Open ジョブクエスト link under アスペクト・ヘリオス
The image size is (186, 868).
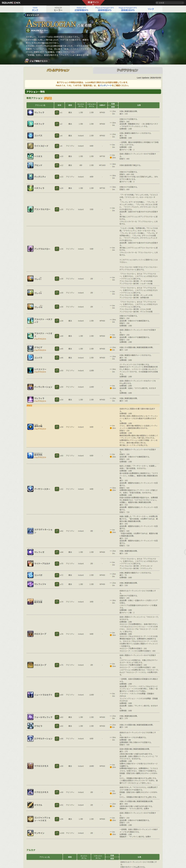(x=40, y=339)
